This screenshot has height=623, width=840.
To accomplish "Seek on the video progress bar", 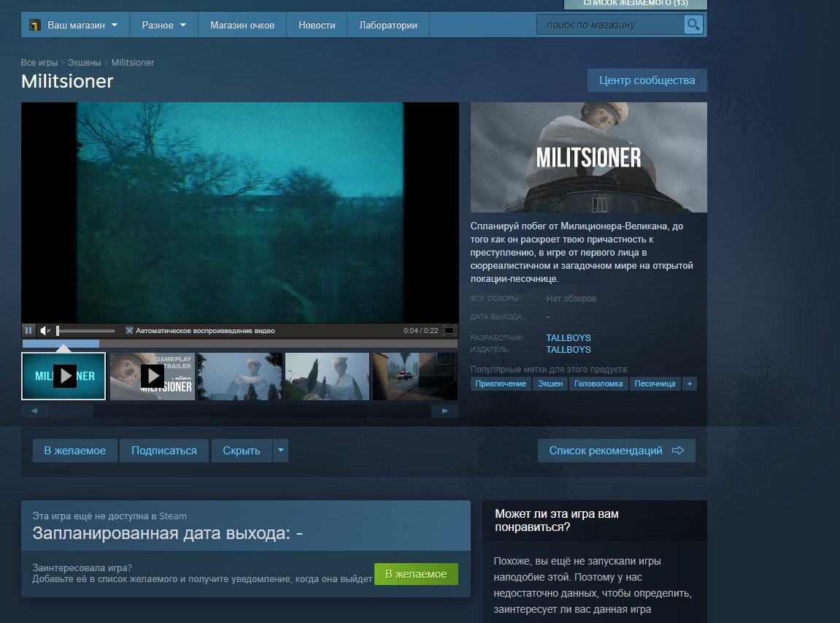I will pyautogui.click(x=240, y=343).
